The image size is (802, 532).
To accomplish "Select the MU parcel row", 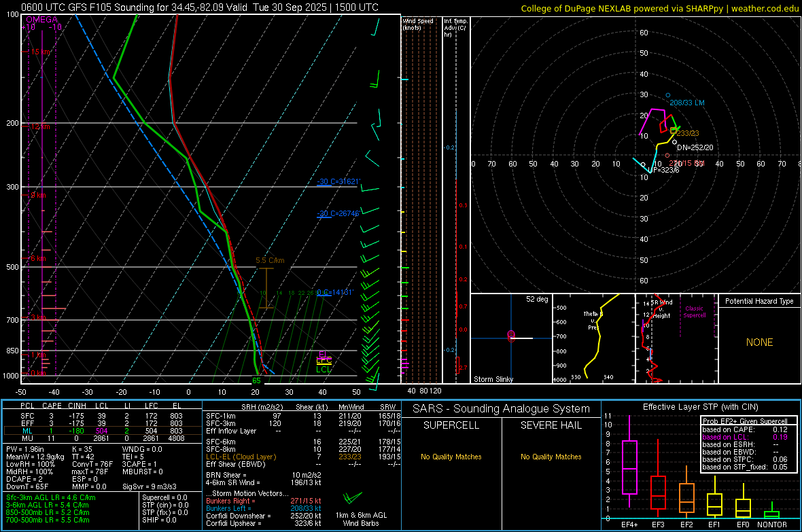I will [102, 438].
